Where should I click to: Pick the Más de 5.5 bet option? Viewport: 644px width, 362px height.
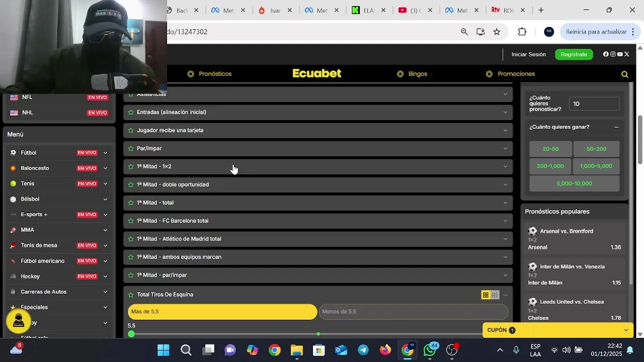tap(222, 312)
